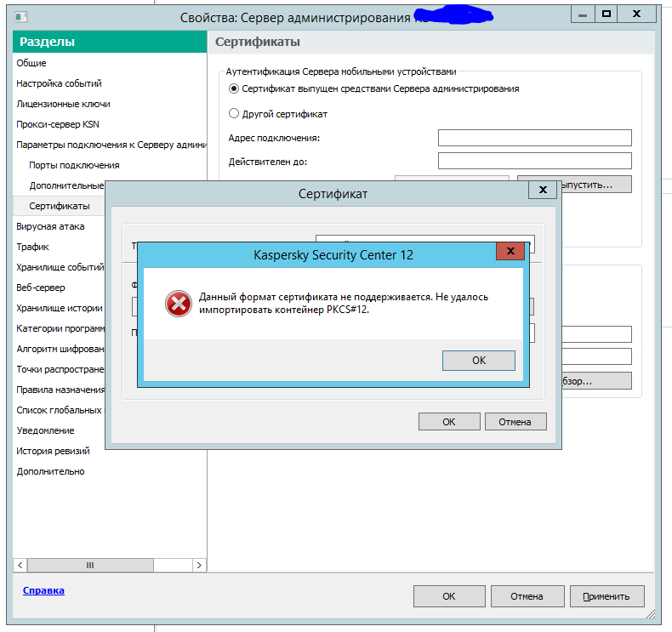The image size is (672, 632).
Task: Click the partially hidden 'Обзор...' button
Action: point(596,381)
